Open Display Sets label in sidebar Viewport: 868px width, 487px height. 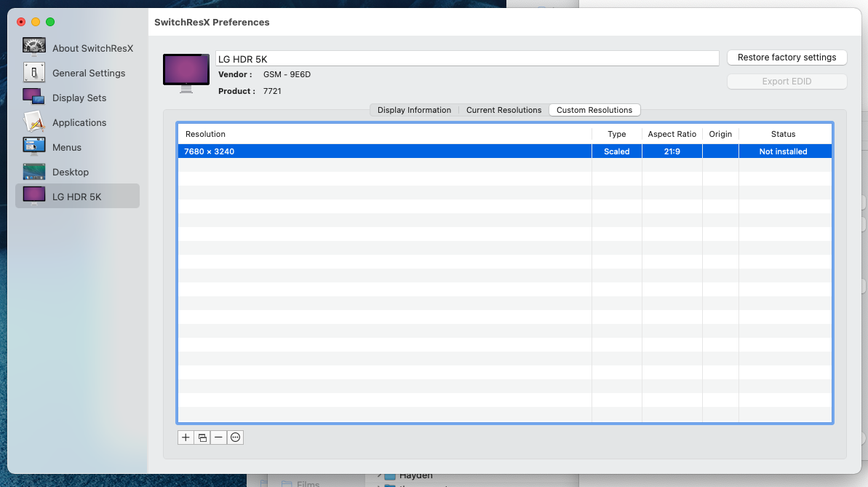click(x=79, y=98)
